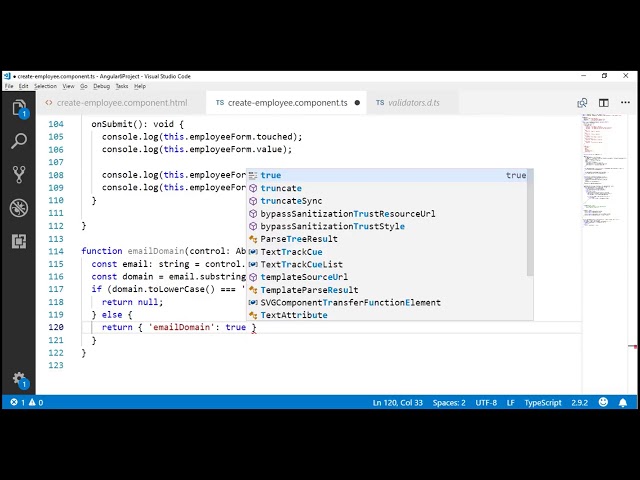Select 'SVGComponentTransferFunctionElement' suggestion

[x=387, y=302]
